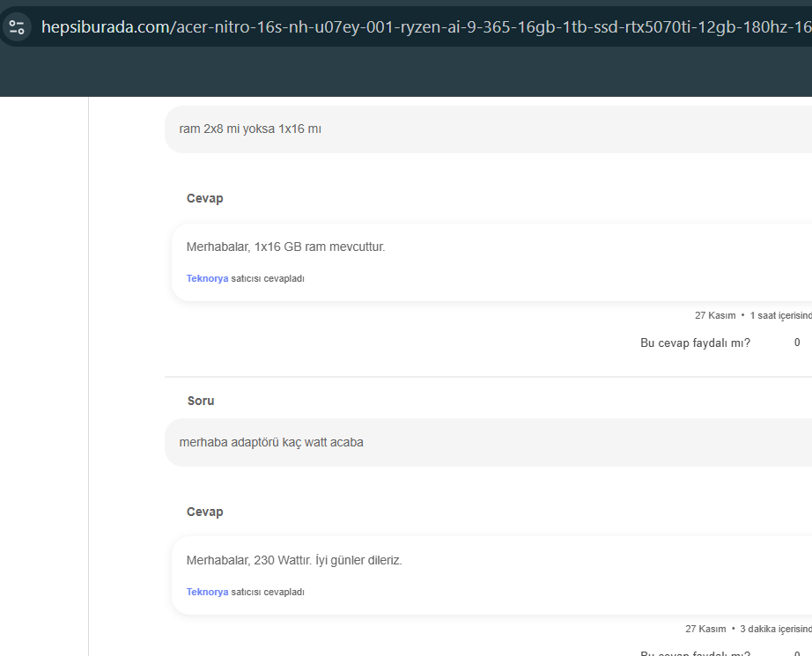Click the "27 Kasım" date under the 230 Watt answer

tap(705, 629)
